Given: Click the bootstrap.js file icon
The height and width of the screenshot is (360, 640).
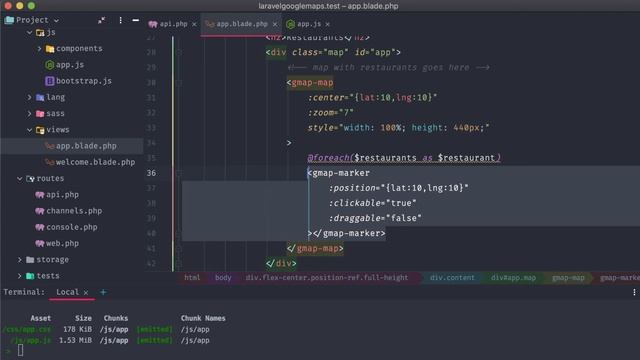Looking at the screenshot, I should coord(50,81).
